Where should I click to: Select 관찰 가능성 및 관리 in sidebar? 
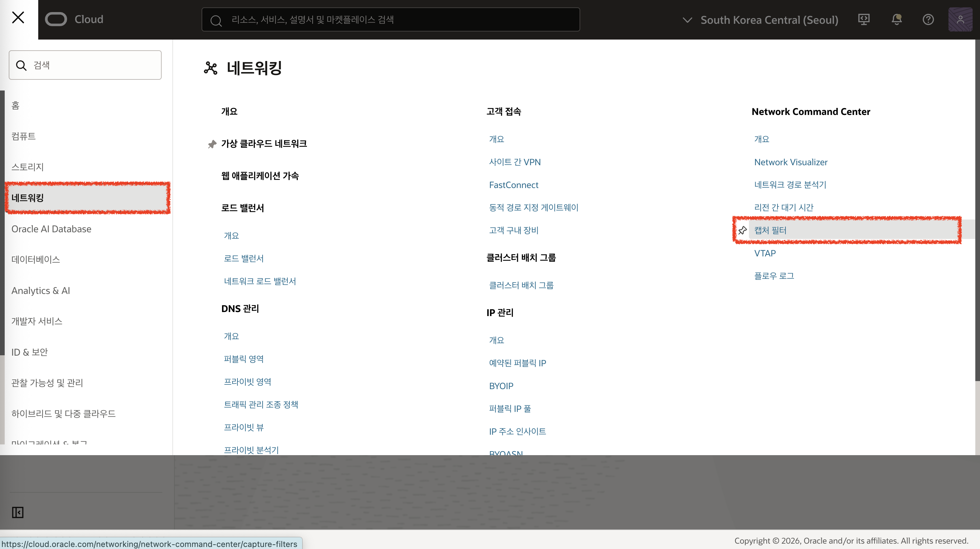[47, 383]
